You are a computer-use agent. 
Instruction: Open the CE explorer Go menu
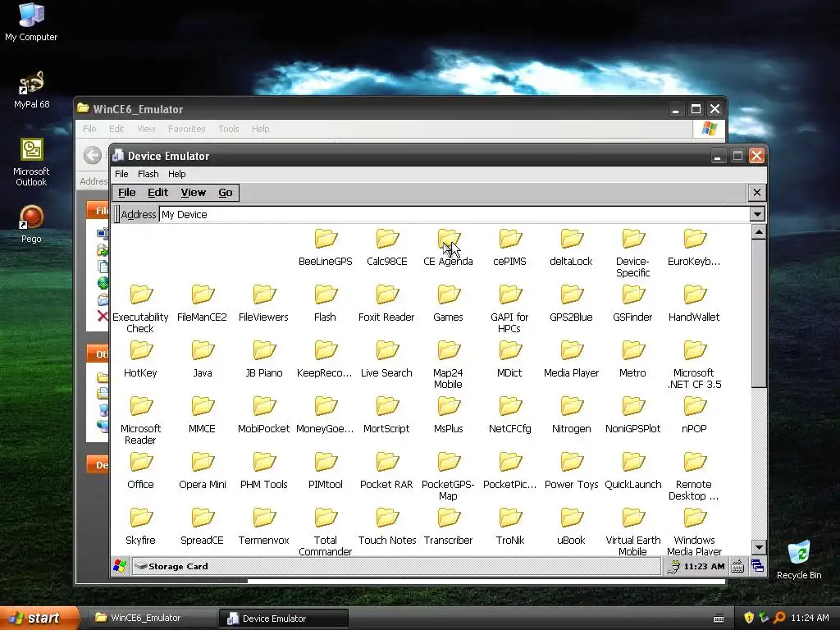tap(226, 192)
